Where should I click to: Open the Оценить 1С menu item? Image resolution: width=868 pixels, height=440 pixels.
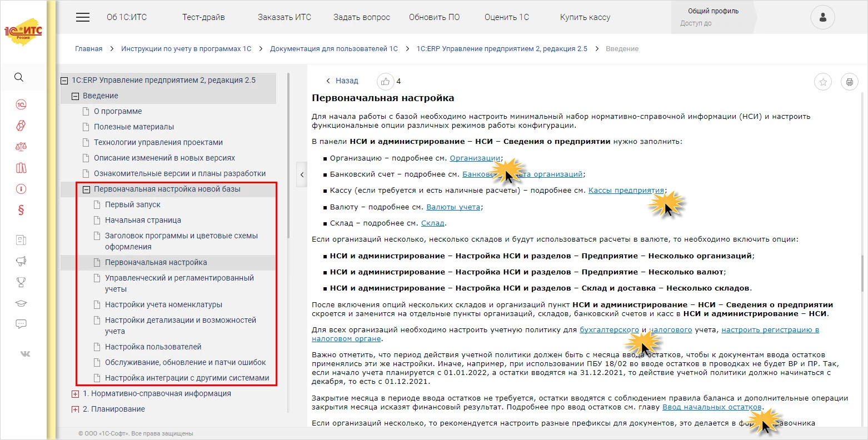[x=507, y=17]
